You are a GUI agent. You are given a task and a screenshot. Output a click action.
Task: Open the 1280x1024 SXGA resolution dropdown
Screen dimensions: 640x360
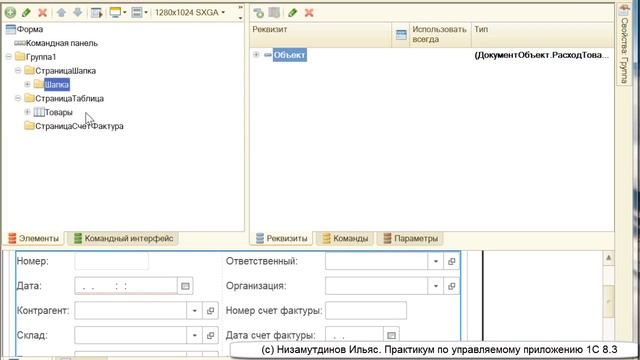190,13
